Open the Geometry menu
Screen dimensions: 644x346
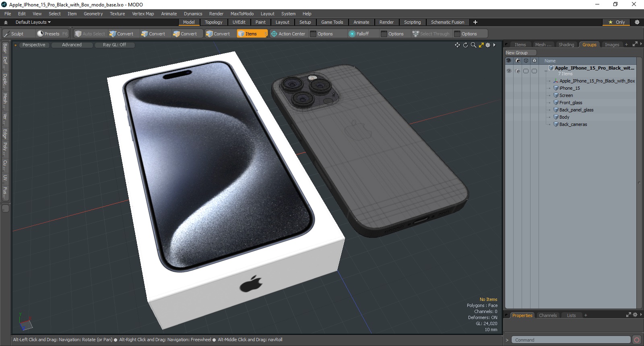click(93, 14)
